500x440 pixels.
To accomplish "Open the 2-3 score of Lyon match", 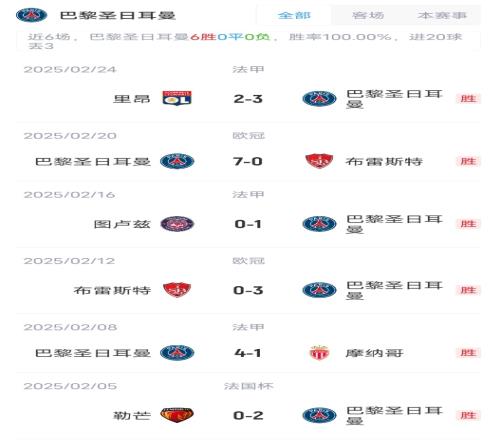I will pos(248,99).
